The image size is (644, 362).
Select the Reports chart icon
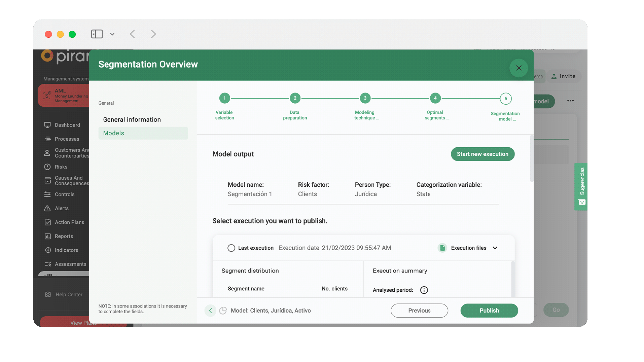(47, 236)
